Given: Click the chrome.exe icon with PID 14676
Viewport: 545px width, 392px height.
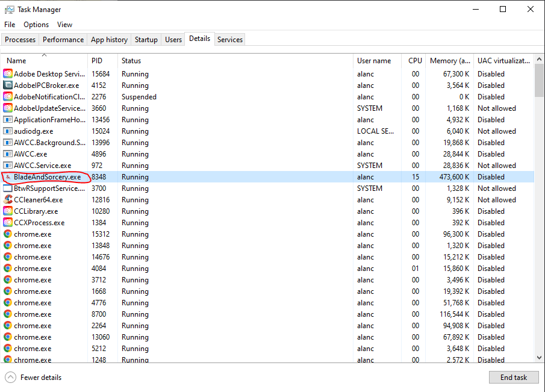Looking at the screenshot, I should [x=8, y=257].
